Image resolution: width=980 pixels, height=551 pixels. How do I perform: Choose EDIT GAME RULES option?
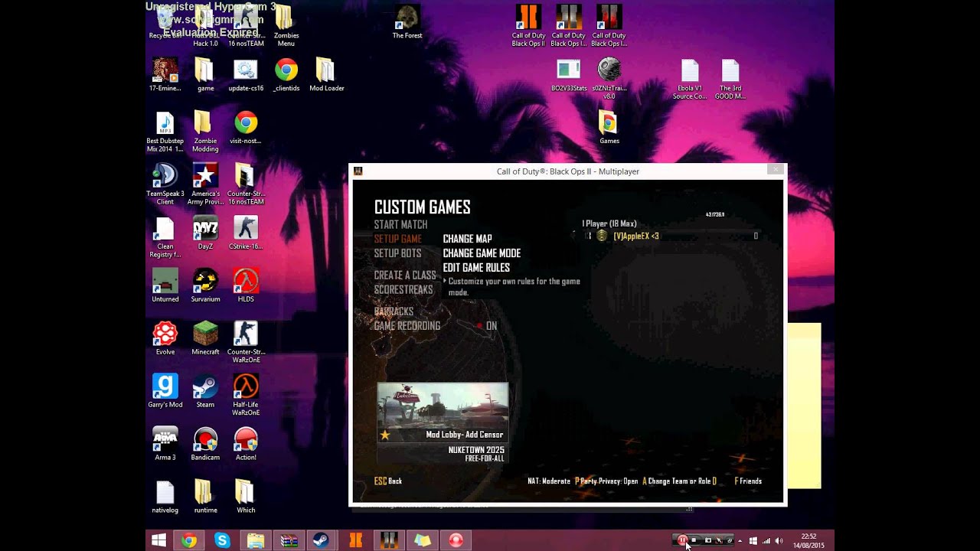[x=476, y=268]
